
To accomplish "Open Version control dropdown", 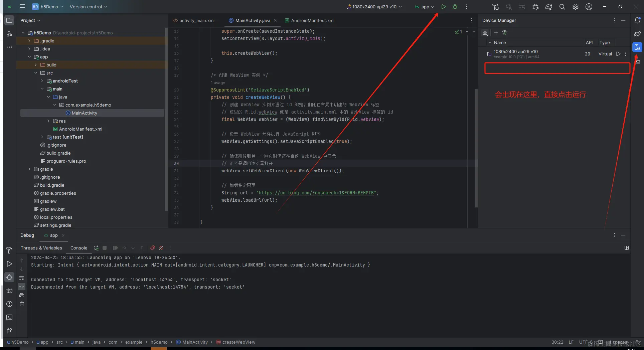I will click(x=88, y=7).
